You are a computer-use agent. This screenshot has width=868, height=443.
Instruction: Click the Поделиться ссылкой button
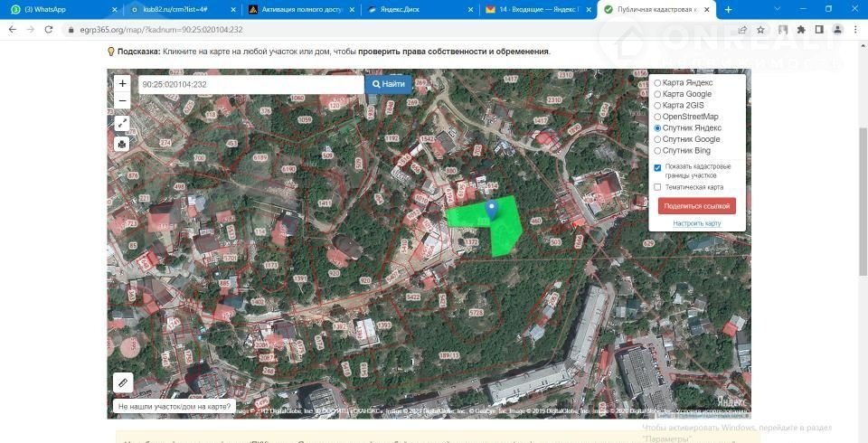pyautogui.click(x=696, y=206)
